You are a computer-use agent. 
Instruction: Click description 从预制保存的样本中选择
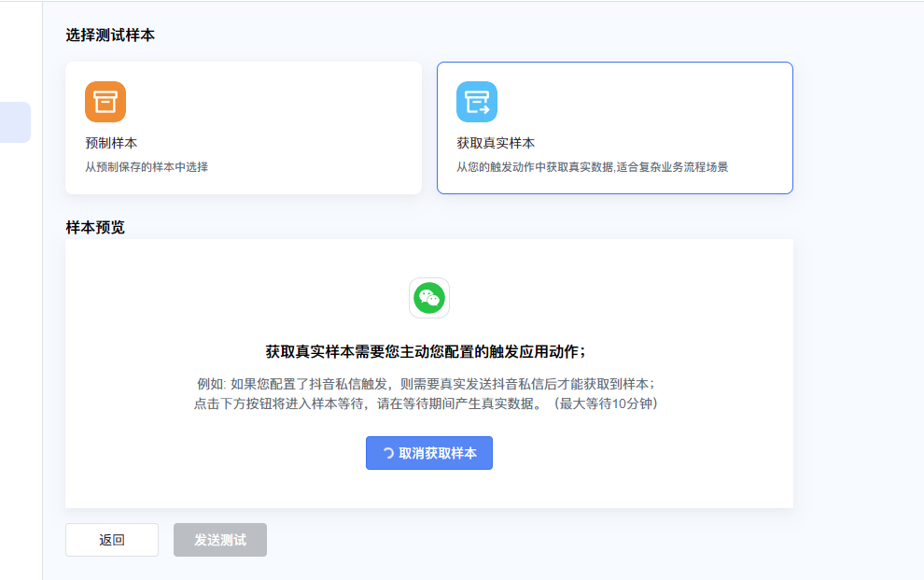tap(147, 167)
